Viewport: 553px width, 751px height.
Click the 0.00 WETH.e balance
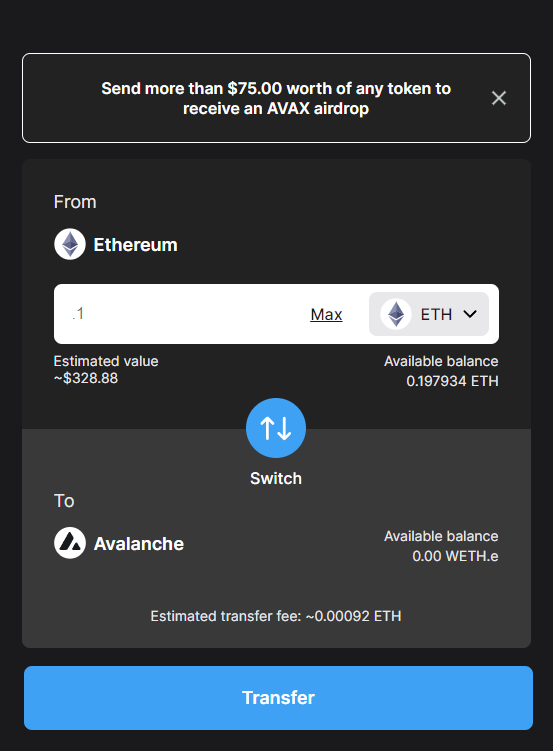tap(455, 557)
